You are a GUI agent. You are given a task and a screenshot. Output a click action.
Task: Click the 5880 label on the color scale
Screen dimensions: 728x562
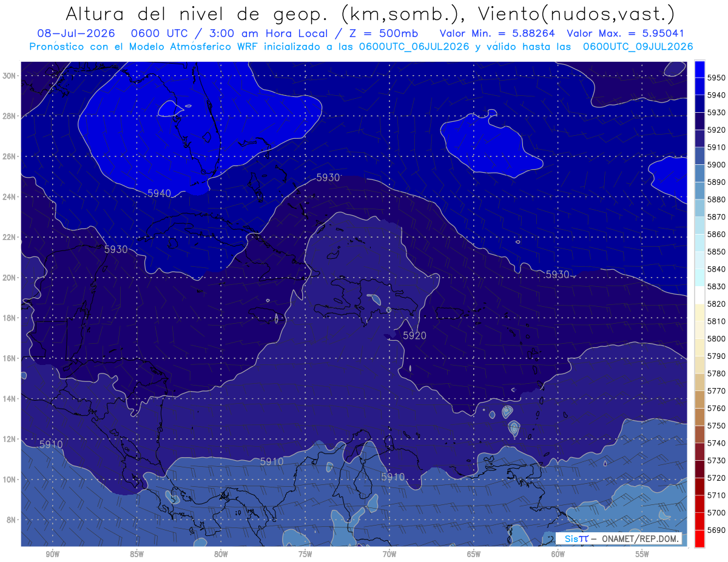point(716,199)
